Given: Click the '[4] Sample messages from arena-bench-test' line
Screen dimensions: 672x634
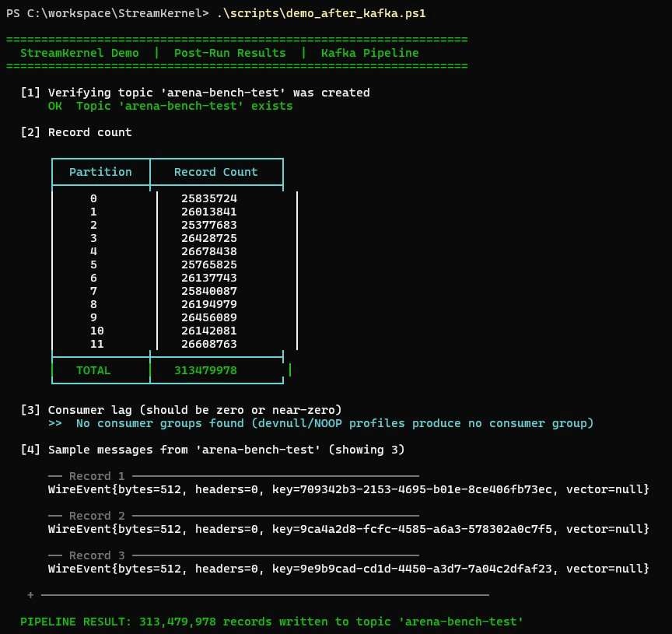Looking at the screenshot, I should coord(212,450).
